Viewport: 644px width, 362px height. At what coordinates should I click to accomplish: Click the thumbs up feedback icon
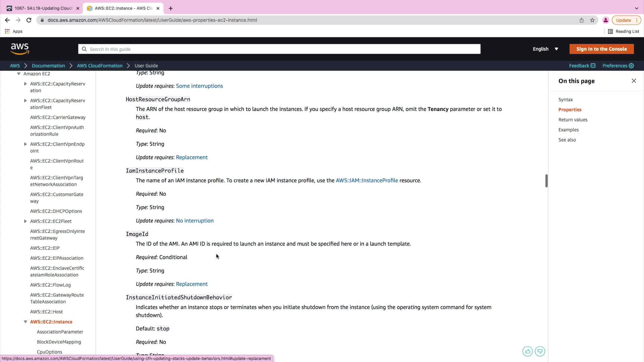[x=527, y=351]
